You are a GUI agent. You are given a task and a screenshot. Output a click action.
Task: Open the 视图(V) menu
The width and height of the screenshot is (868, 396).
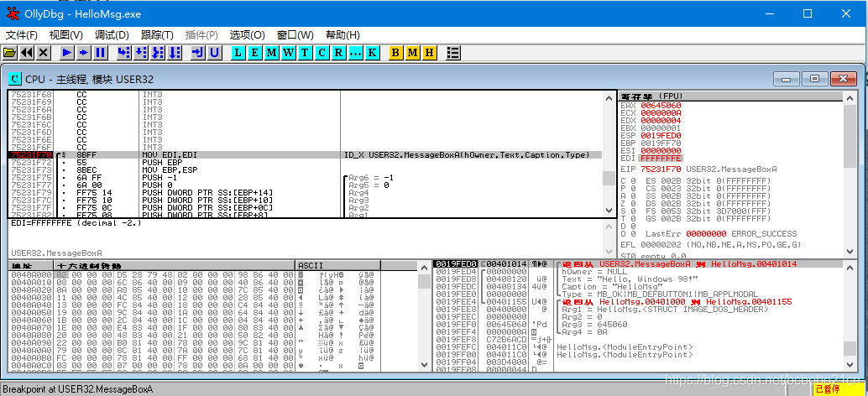[65, 35]
